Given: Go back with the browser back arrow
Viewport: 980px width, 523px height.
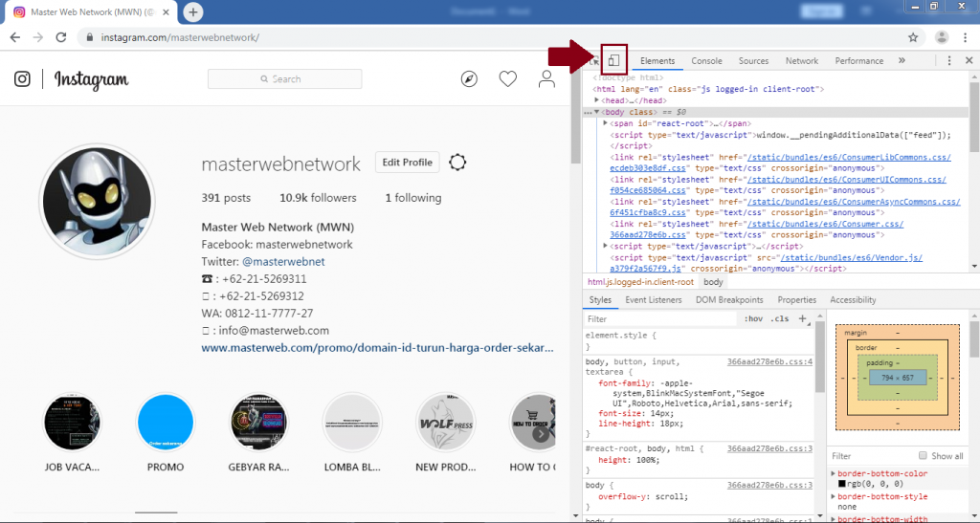Looking at the screenshot, I should pos(15,37).
